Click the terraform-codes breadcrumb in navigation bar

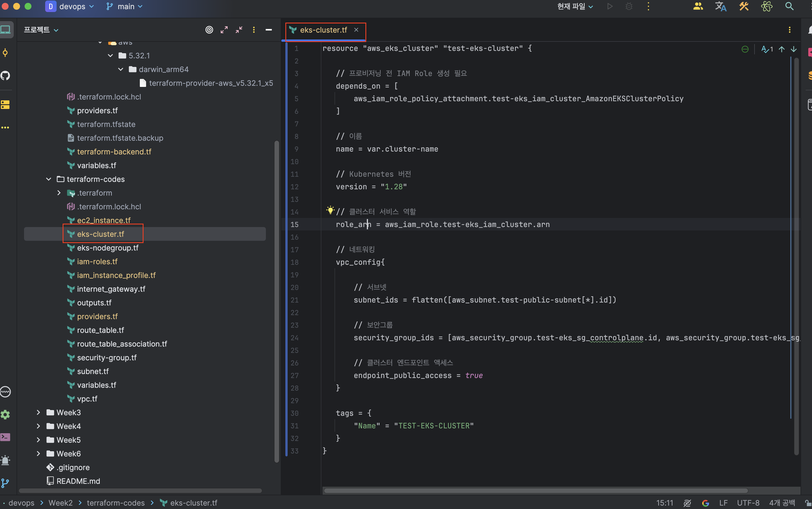[116, 503]
